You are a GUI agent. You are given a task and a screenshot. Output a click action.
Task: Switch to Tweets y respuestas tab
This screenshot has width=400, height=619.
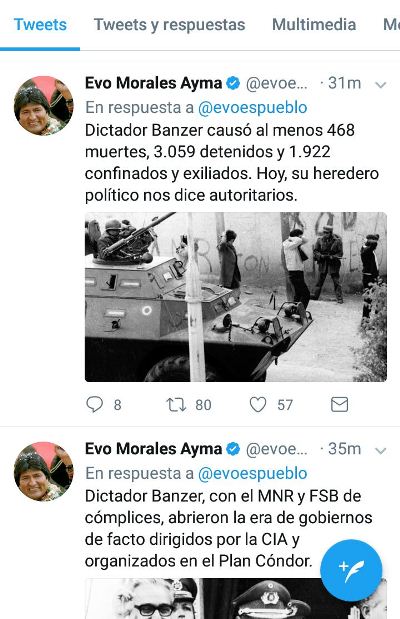point(169,25)
